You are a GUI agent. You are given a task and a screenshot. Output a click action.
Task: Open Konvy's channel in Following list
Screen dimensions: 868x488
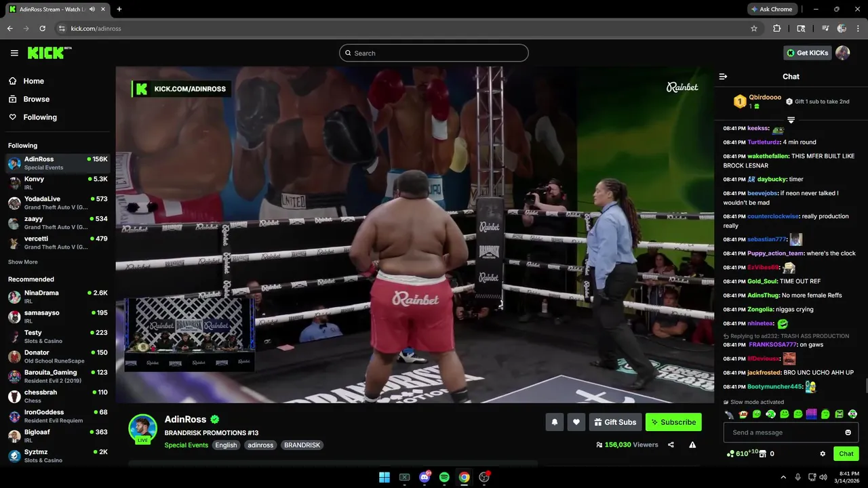coord(58,183)
